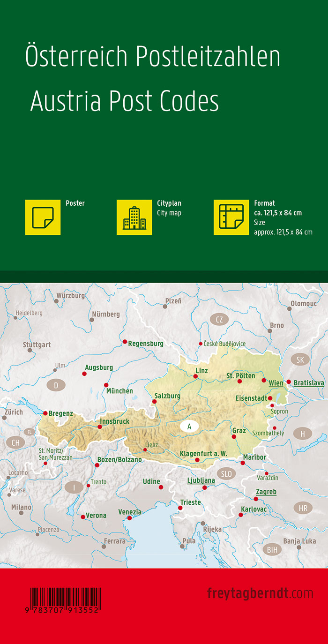Select the SK country badge

(300, 359)
